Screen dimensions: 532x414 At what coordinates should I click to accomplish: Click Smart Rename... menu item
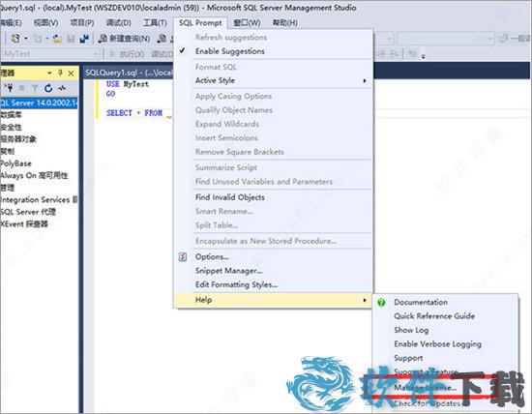223,212
